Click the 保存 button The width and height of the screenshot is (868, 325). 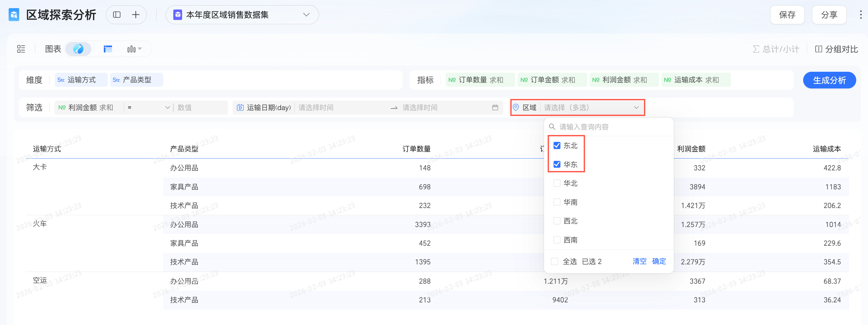click(x=787, y=15)
